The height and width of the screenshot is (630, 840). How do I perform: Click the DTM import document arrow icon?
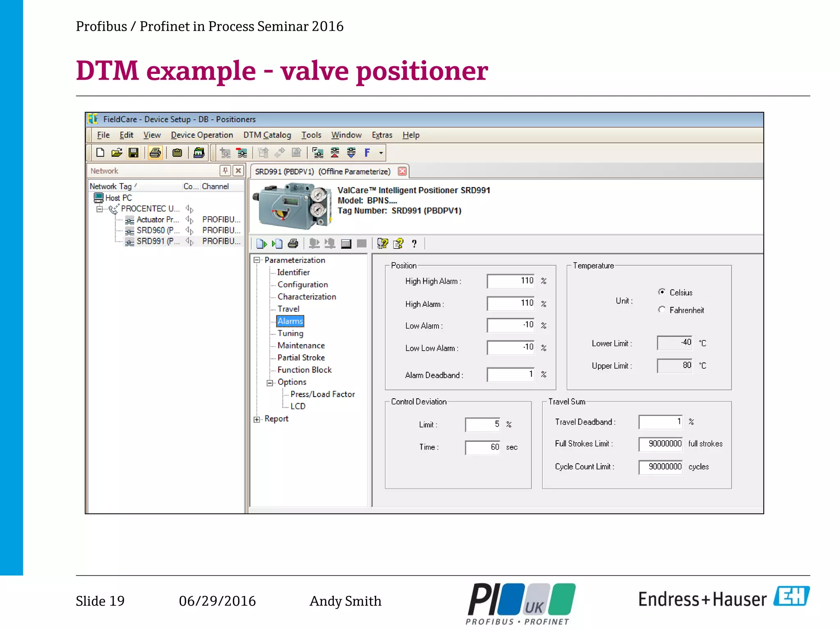tap(277, 244)
